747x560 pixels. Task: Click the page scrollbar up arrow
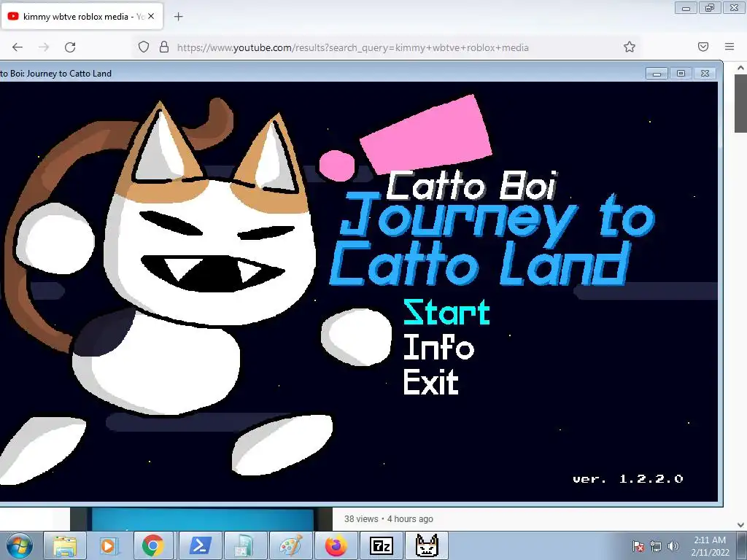click(x=741, y=68)
